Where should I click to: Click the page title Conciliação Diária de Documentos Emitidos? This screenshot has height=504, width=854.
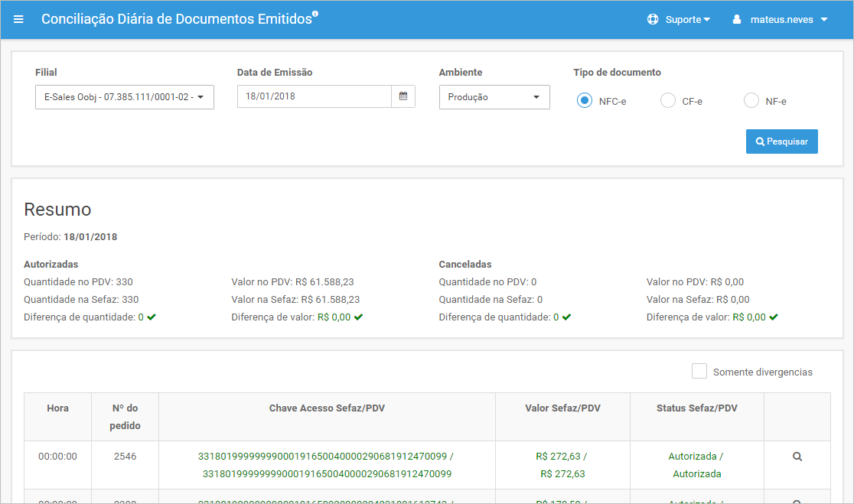(x=177, y=19)
